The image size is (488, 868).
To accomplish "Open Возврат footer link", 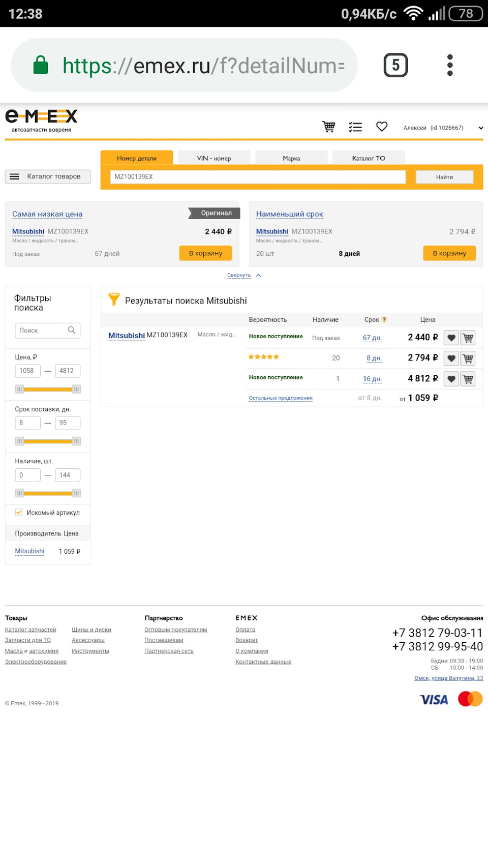I will [x=247, y=640].
